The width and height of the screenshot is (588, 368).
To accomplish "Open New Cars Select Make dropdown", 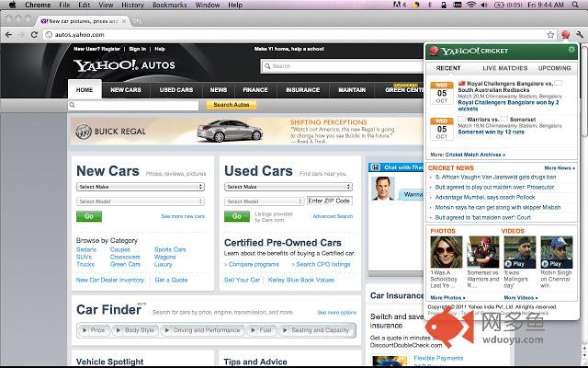I will click(141, 187).
